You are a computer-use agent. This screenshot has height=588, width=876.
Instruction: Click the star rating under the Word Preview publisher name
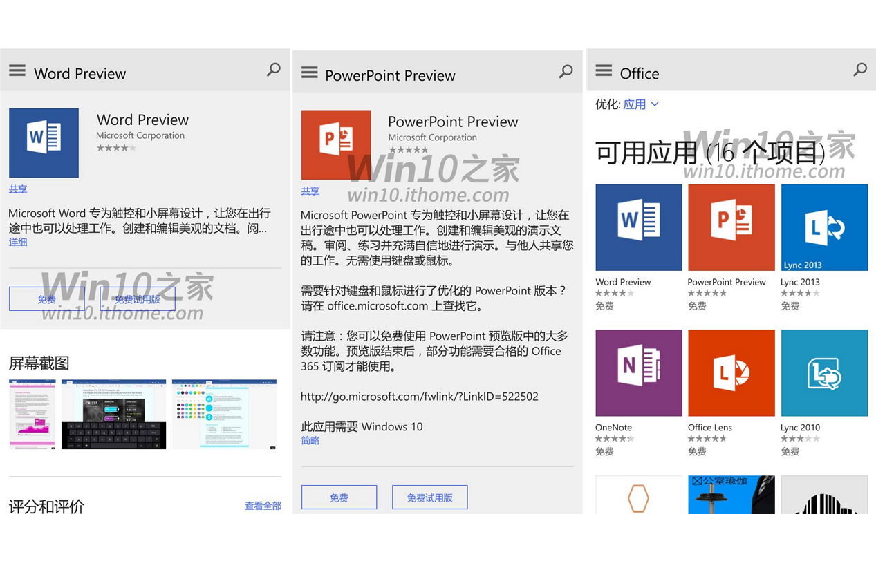tap(116, 148)
